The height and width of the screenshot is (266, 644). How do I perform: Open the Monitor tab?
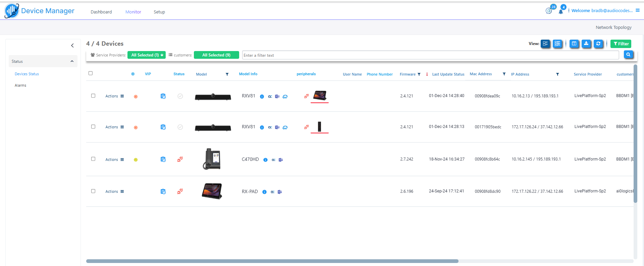(x=133, y=12)
